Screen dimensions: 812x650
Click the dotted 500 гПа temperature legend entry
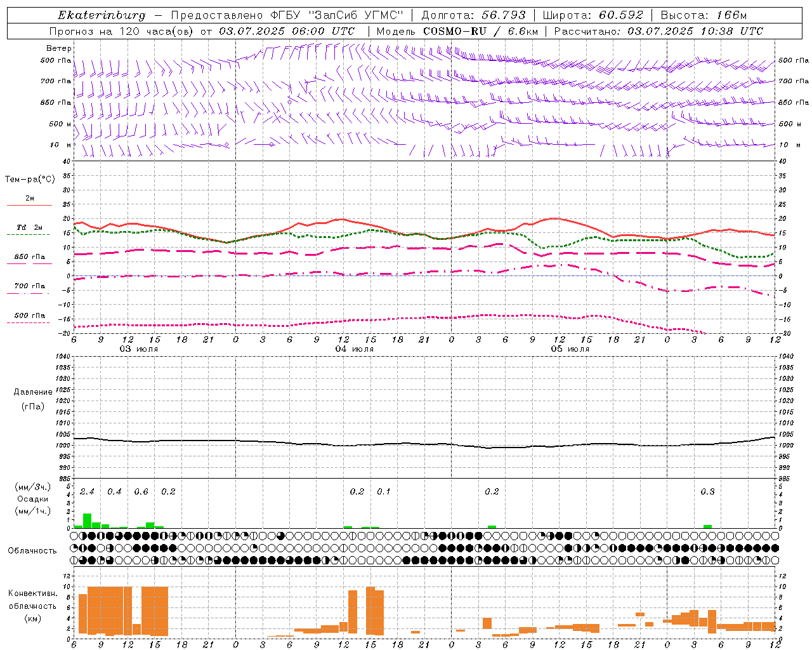[29, 317]
